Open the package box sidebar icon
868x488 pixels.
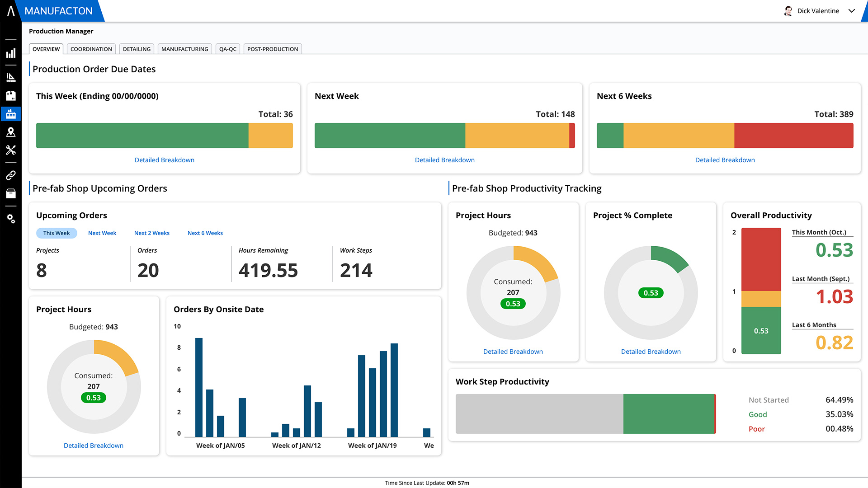[x=11, y=95]
